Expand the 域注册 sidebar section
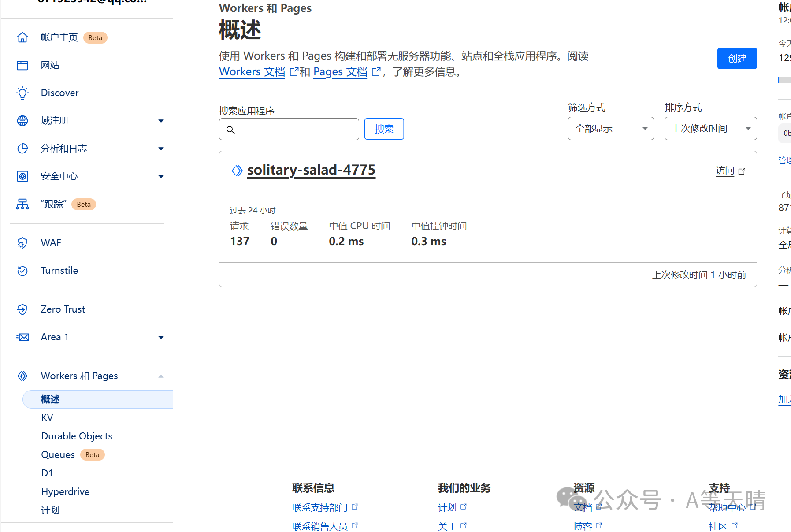This screenshot has height=532, width=791. pyautogui.click(x=161, y=121)
